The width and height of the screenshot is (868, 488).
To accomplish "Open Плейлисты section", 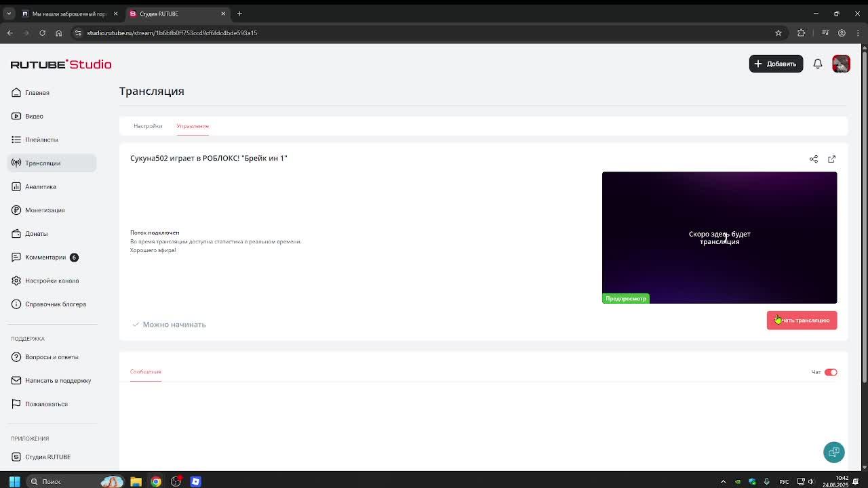I will tap(41, 140).
